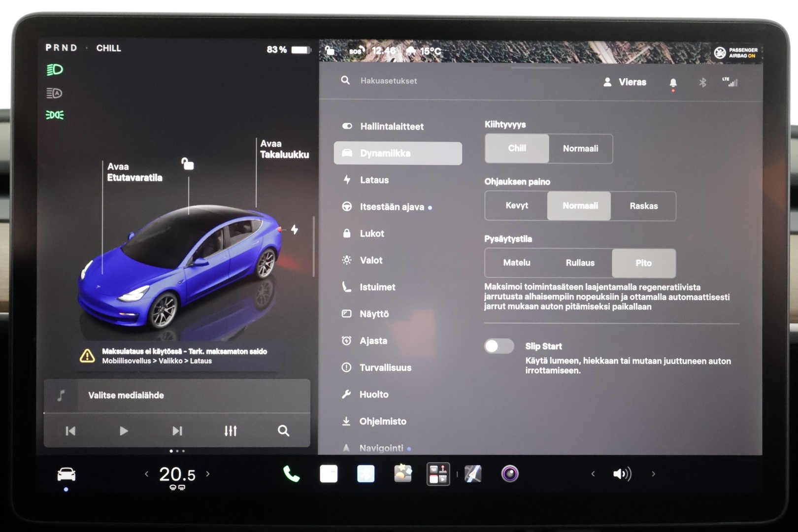Open the media equalizer icon
The image size is (798, 532).
230,431
